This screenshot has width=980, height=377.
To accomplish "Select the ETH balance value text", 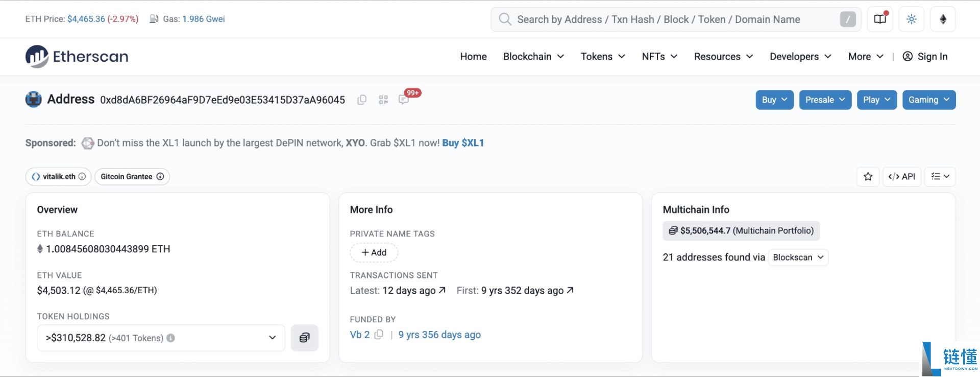I will (108, 249).
